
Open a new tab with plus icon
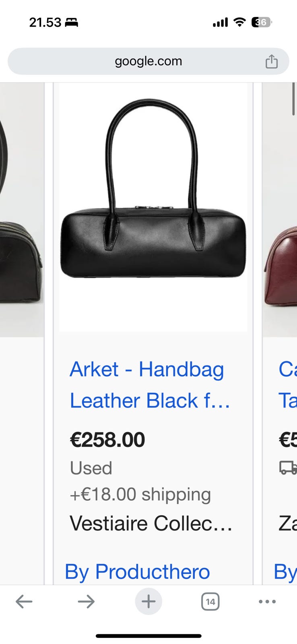click(x=148, y=602)
